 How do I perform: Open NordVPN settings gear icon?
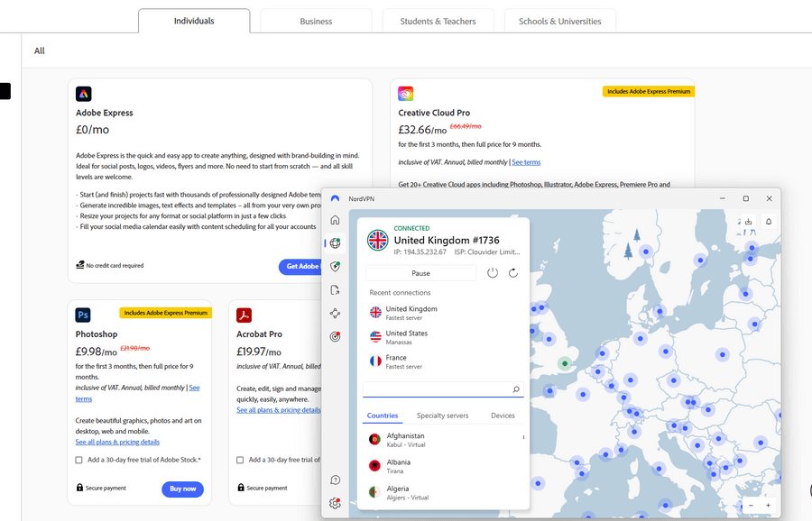[x=335, y=503]
